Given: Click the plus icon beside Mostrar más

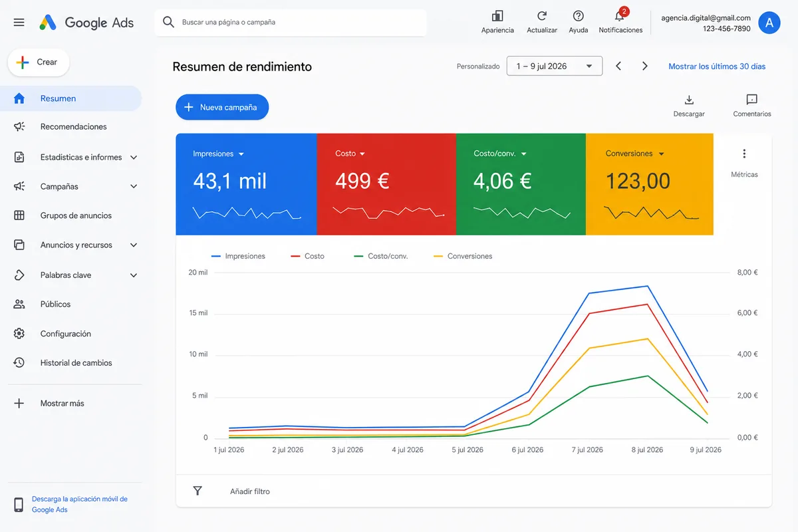Looking at the screenshot, I should 19,403.
